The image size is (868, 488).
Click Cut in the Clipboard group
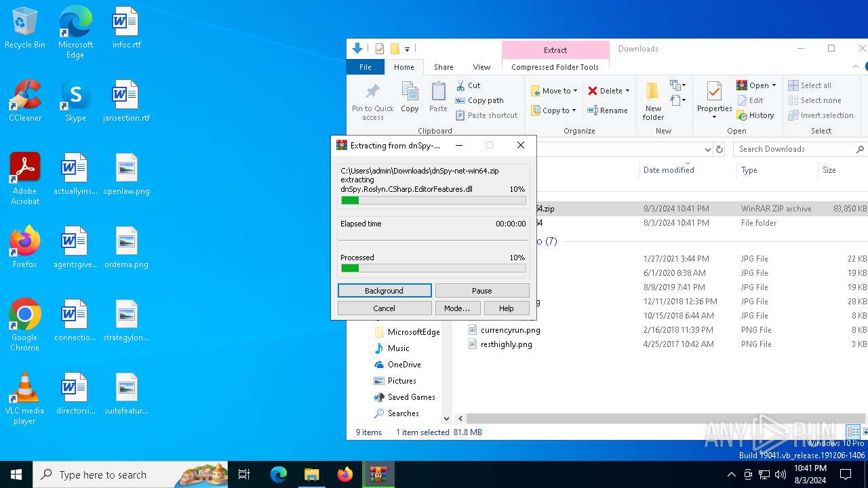tap(468, 85)
